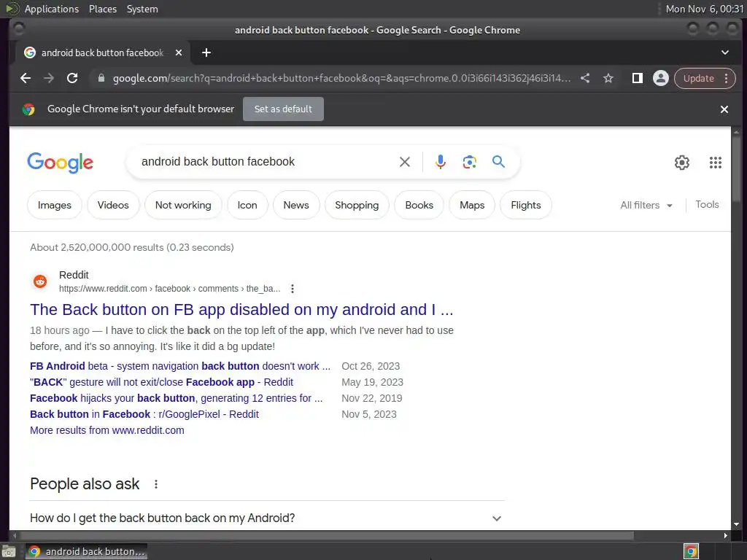Focus the Google search input field
This screenshot has height=560, width=747.
pos(267,162)
